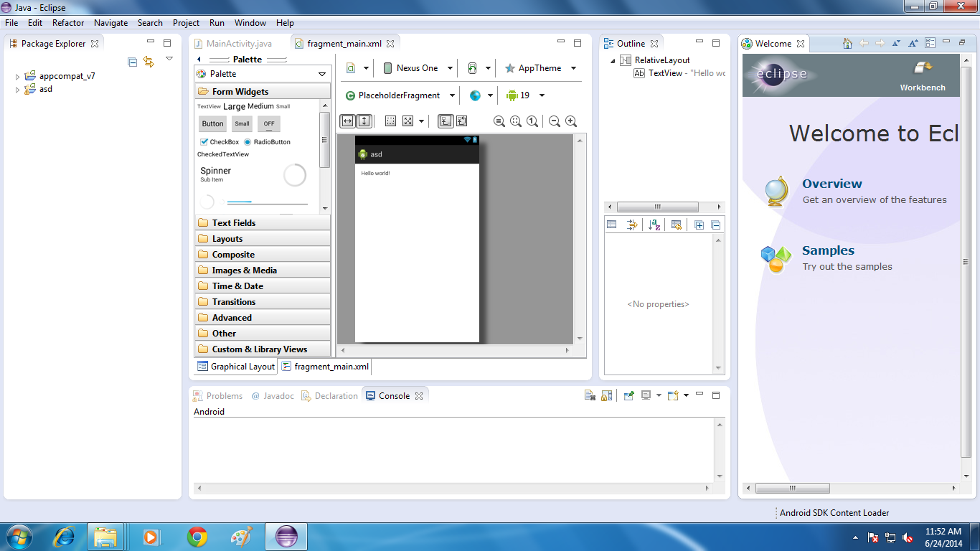Select the Spinner widget in palette
The image size is (980, 551).
tap(216, 174)
